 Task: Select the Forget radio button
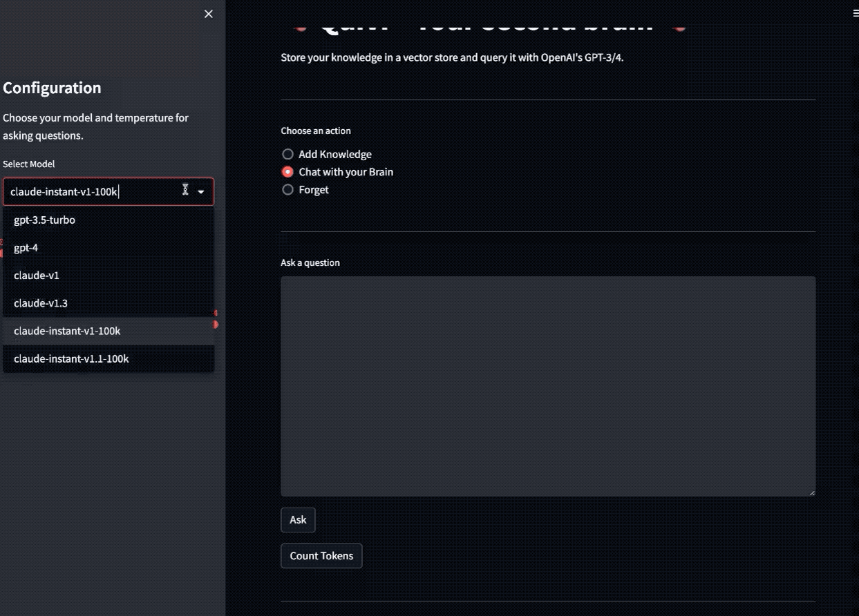[288, 190]
